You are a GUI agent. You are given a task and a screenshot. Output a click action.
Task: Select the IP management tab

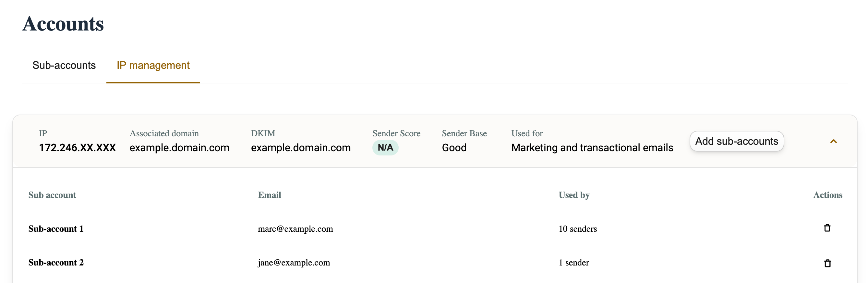[x=153, y=65]
